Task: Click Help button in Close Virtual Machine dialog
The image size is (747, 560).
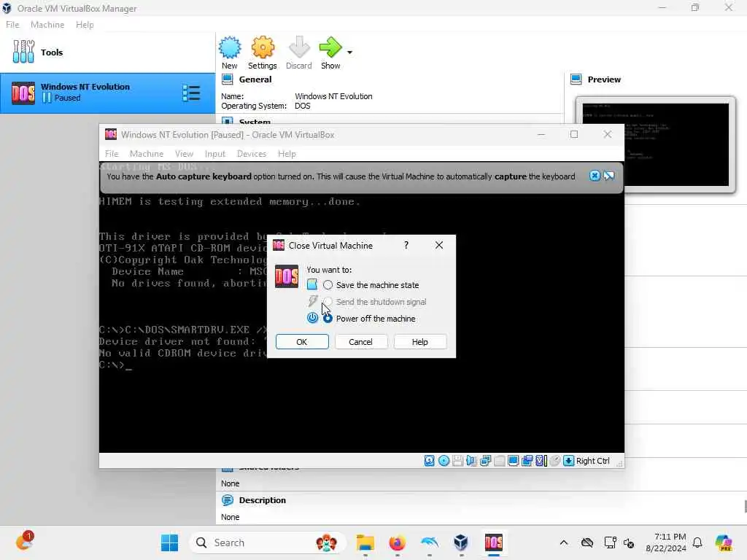Action: coord(419,342)
